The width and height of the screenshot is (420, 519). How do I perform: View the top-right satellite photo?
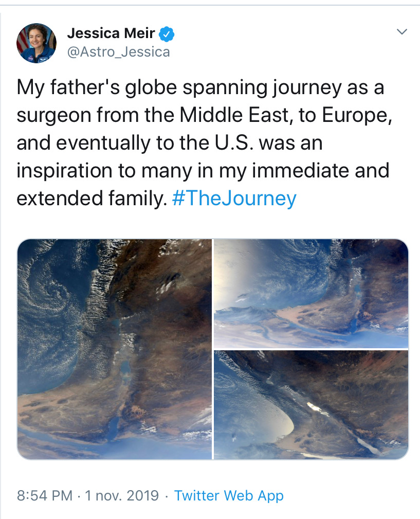[311, 293]
